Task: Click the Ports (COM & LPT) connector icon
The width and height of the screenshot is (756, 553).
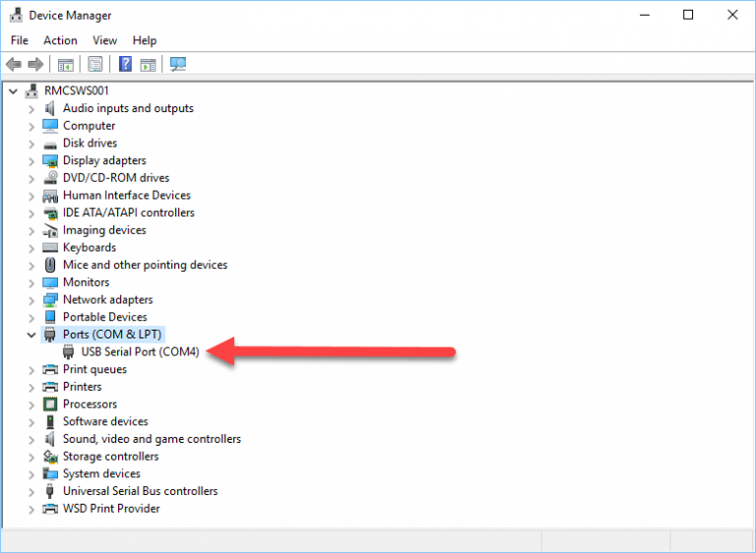Action: 49,335
